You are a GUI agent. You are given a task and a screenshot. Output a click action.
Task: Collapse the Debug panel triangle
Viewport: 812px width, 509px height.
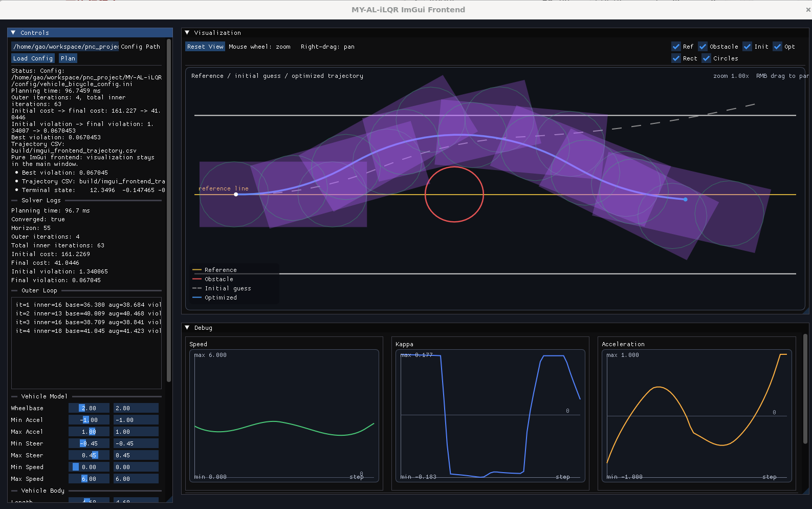pos(187,328)
